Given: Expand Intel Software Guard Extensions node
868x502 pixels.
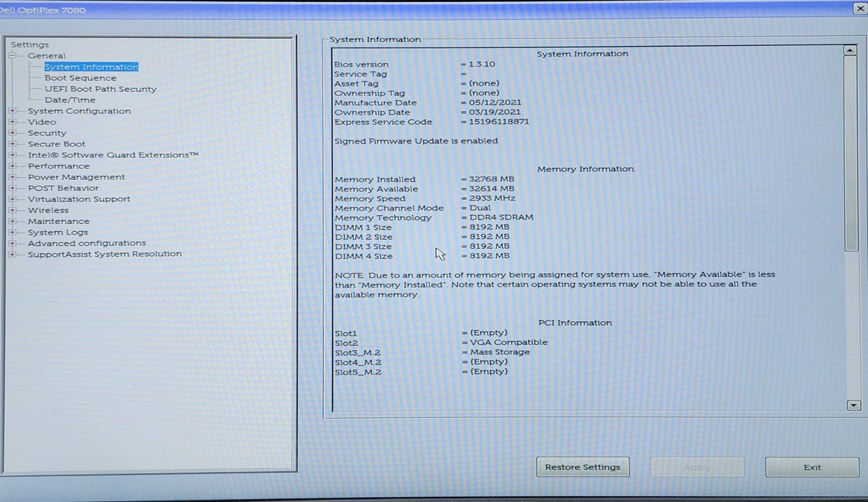Looking at the screenshot, I should (x=12, y=155).
